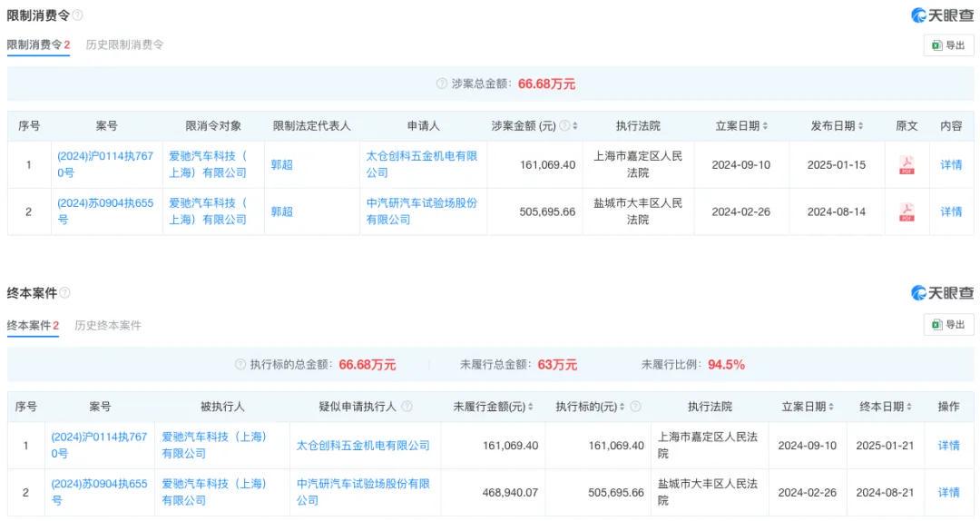
Task: Click amount 161,069.40 in 涉案金额 column
Action: (x=547, y=165)
